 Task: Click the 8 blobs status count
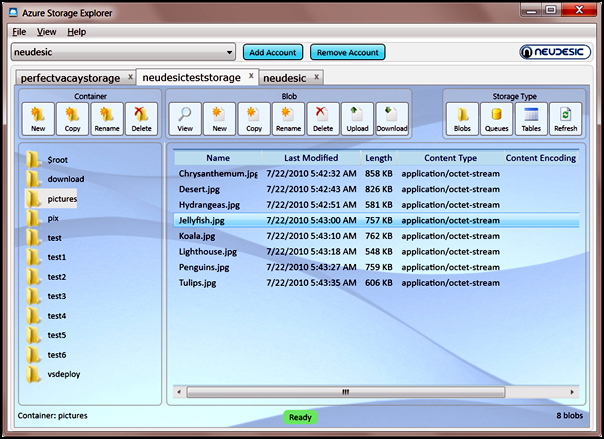(x=569, y=416)
